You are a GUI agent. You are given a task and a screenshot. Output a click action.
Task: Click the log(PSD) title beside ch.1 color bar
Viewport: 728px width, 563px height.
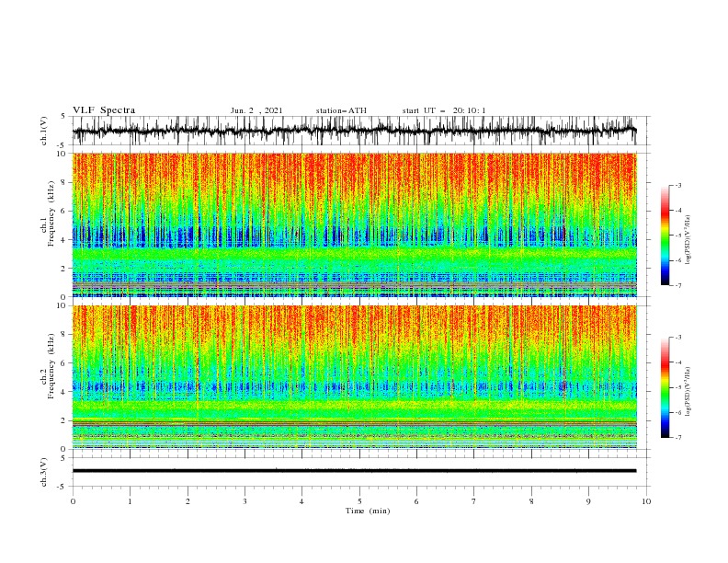[688, 240]
